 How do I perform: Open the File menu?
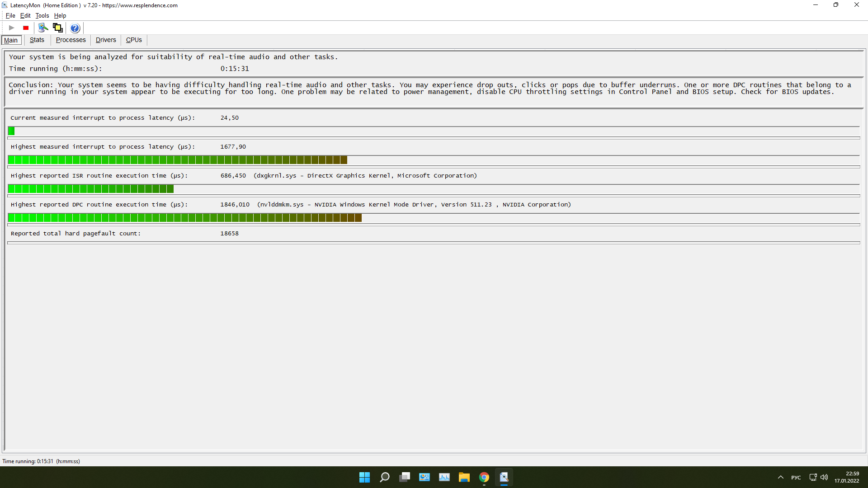pos(10,15)
